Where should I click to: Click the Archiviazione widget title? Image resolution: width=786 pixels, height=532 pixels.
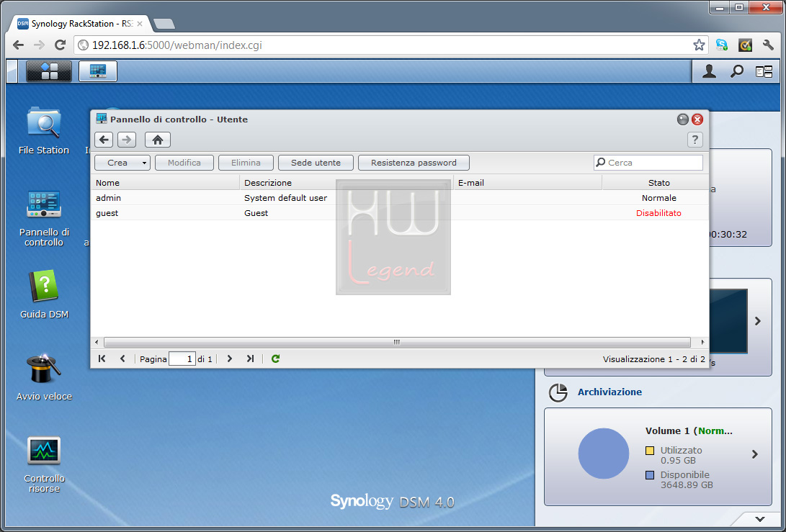click(x=609, y=392)
